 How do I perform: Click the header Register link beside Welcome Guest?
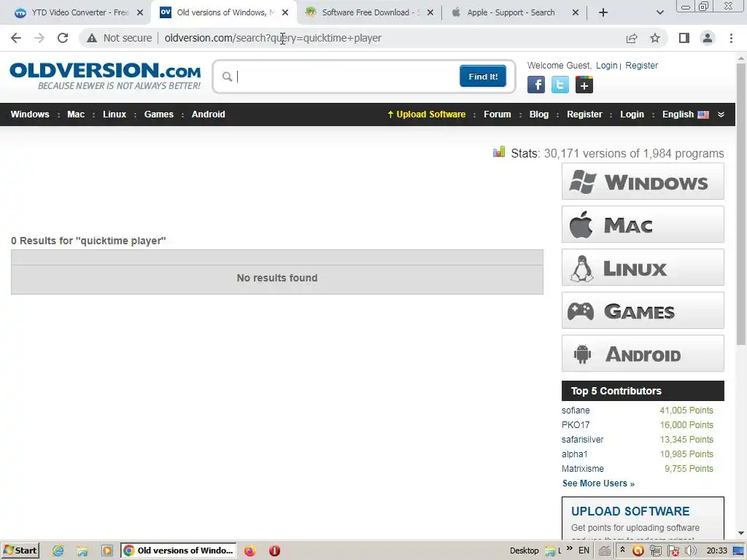point(641,66)
